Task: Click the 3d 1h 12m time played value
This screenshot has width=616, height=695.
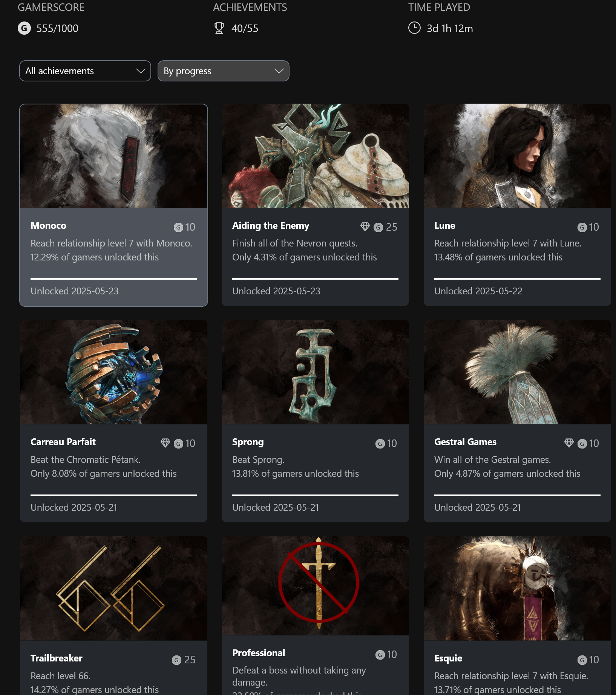Action: pos(450,28)
